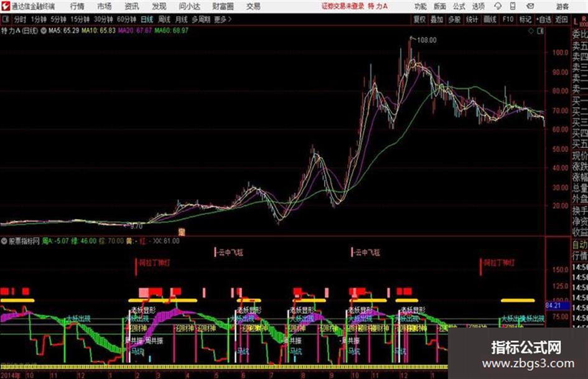
Task: Open the 功能 menu
Action: [x=421, y=6]
